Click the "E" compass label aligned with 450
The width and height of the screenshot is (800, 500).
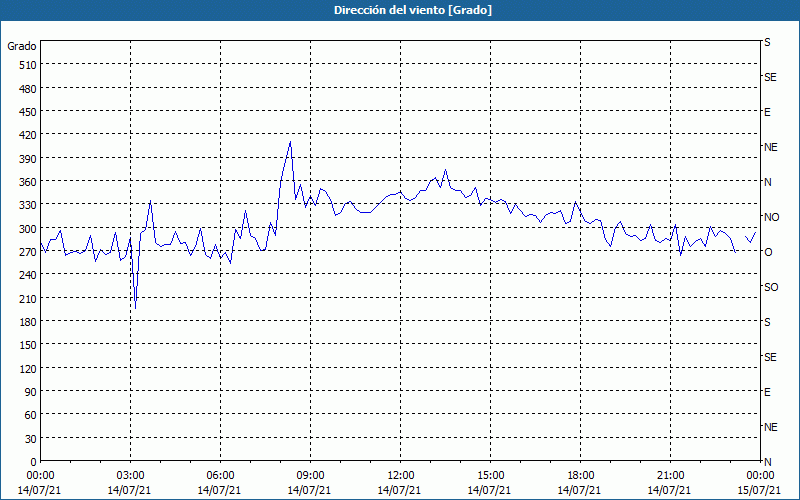[x=767, y=112]
